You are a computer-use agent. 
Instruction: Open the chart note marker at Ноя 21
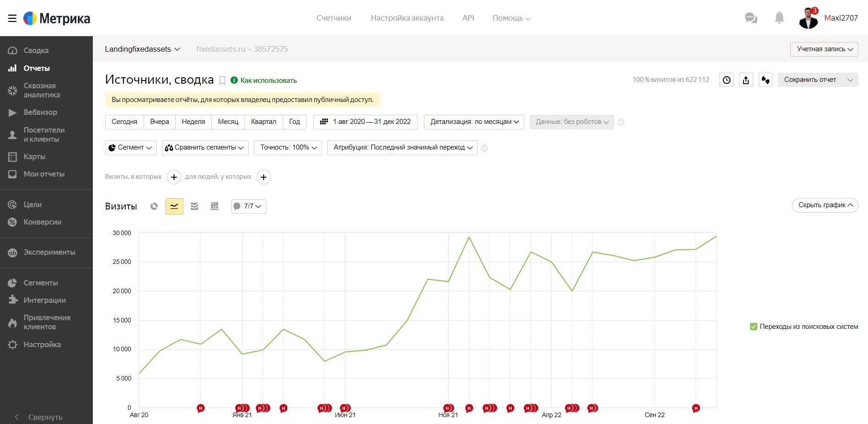448,408
